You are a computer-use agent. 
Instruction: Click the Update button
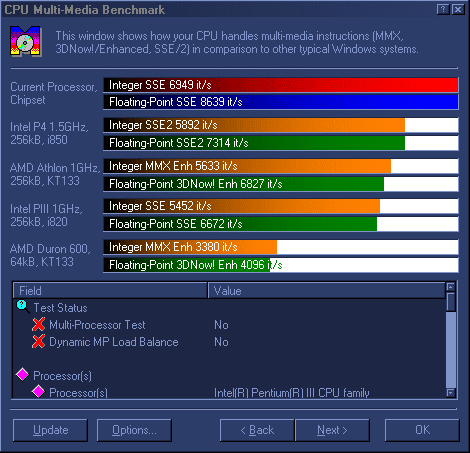tap(50, 430)
